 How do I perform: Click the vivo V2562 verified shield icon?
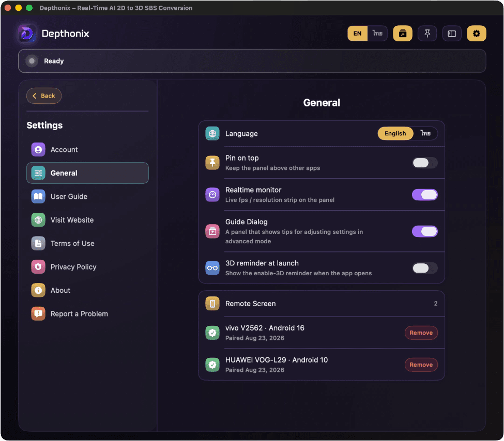coord(212,333)
